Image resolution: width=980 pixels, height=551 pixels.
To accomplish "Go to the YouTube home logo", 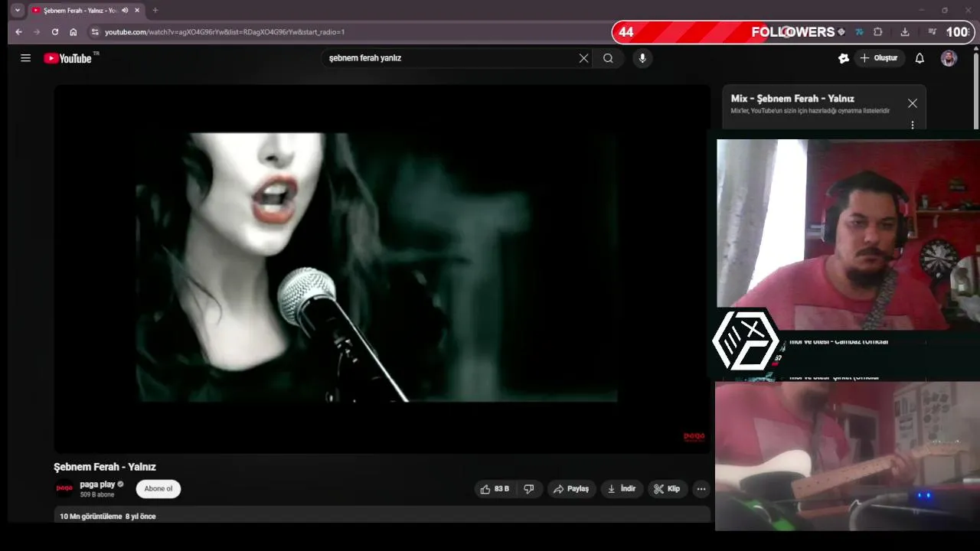I will 68,58.
